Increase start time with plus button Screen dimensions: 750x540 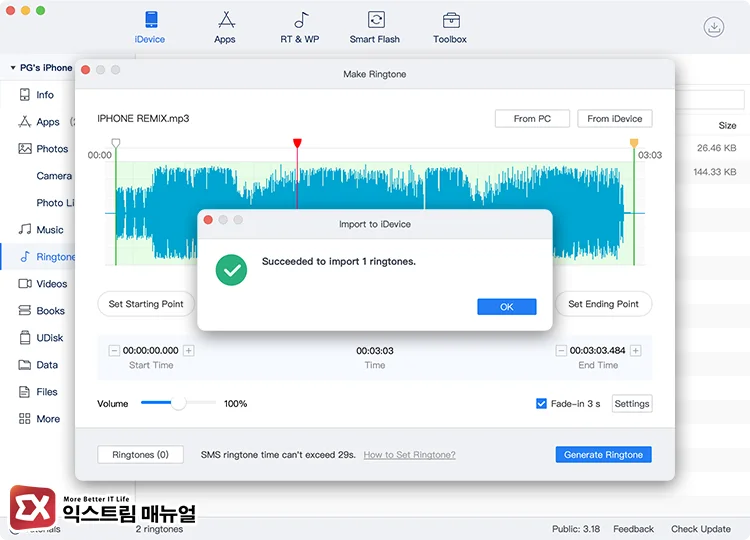189,351
